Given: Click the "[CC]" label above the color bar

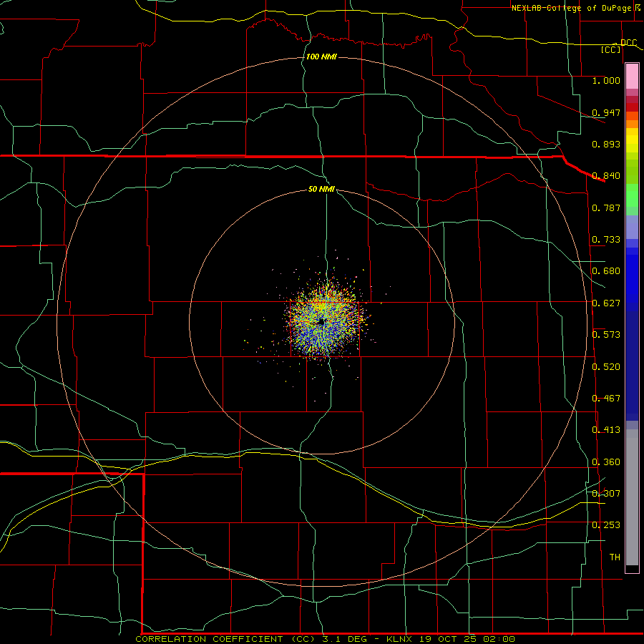Looking at the screenshot, I should click(x=611, y=49).
